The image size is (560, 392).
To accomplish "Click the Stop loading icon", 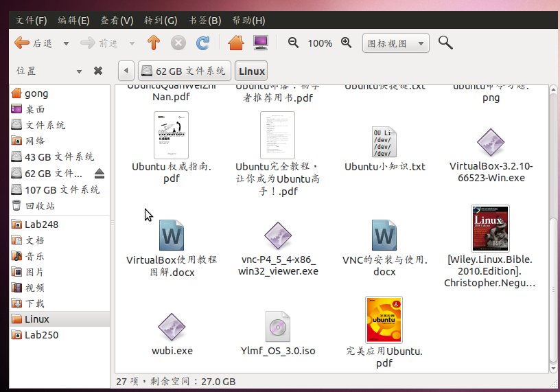I will click(178, 43).
